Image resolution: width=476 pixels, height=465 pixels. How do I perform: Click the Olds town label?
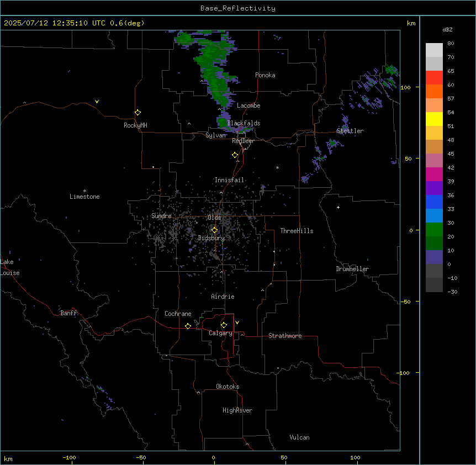pos(214,218)
